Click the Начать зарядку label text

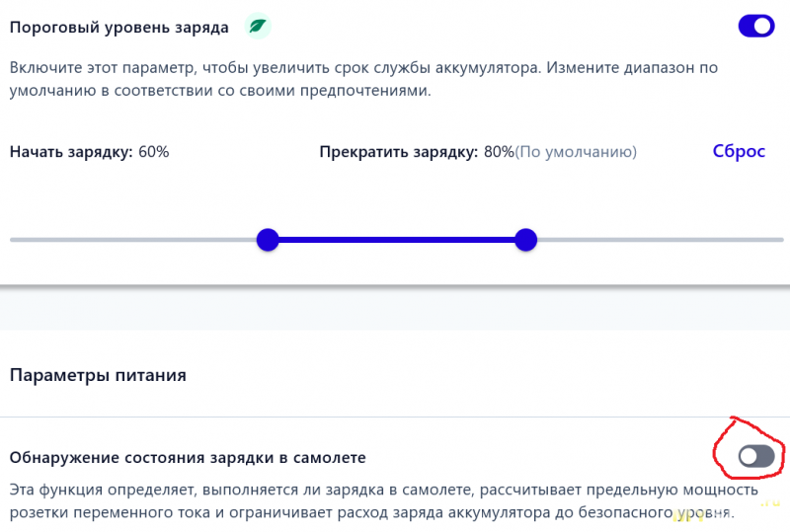pos(71,152)
